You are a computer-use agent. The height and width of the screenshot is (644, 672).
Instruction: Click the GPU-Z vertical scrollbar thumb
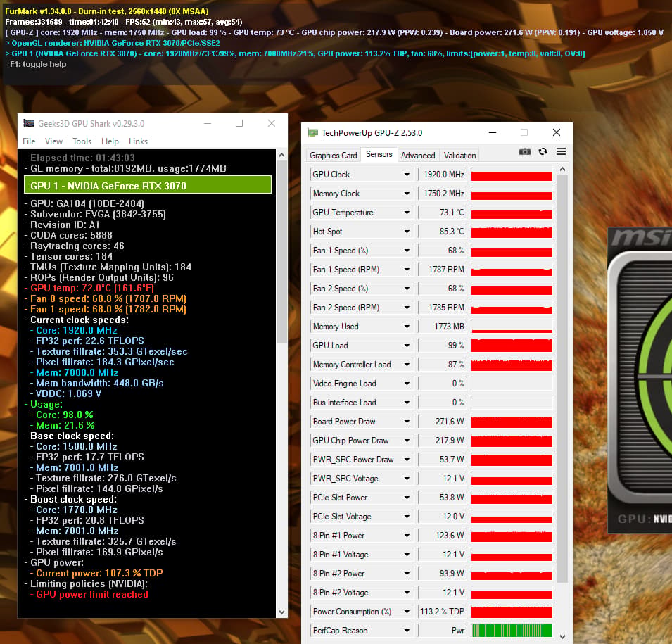(x=563, y=379)
